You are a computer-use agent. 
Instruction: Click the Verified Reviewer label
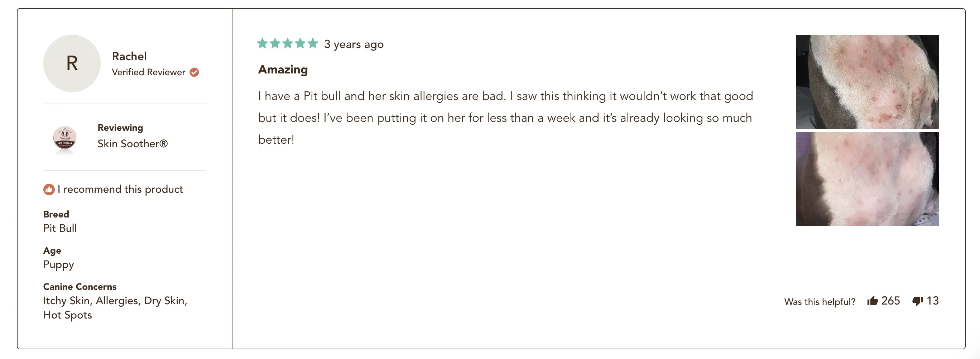(148, 72)
